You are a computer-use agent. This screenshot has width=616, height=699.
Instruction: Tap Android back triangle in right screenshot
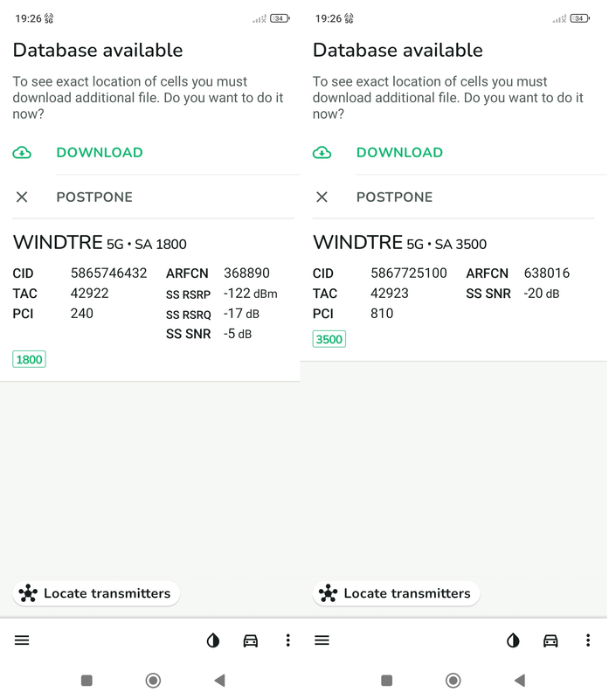[519, 681]
